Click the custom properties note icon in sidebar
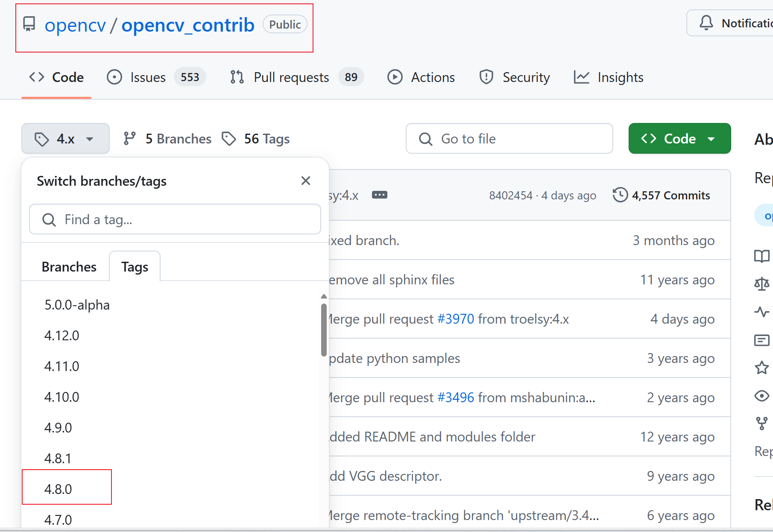The height and width of the screenshot is (532, 773). pyautogui.click(x=762, y=340)
